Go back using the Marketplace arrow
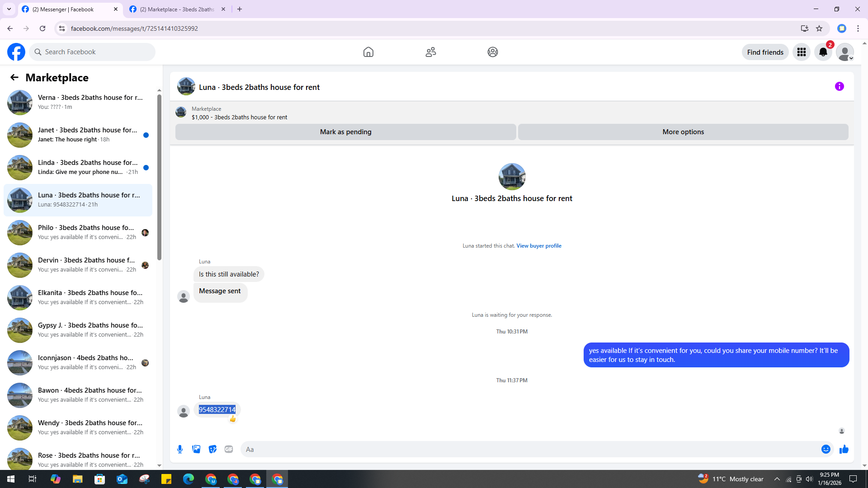The image size is (868, 488). tap(14, 78)
